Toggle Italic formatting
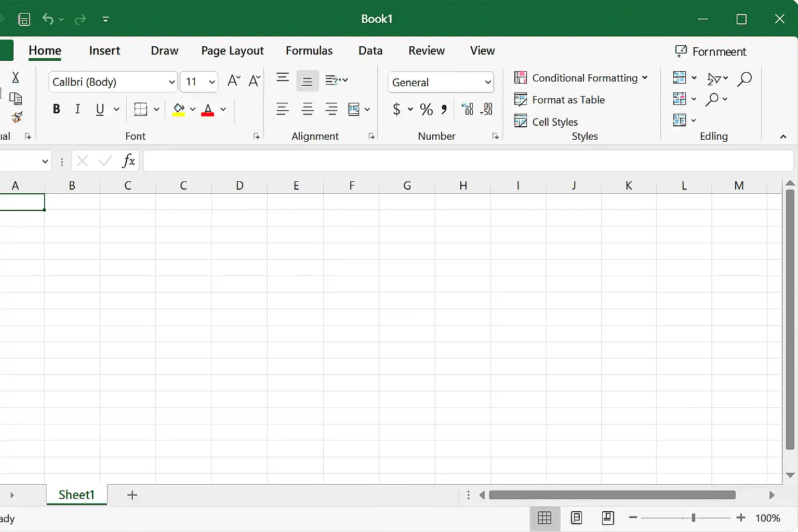This screenshot has height=532, width=798. (78, 109)
